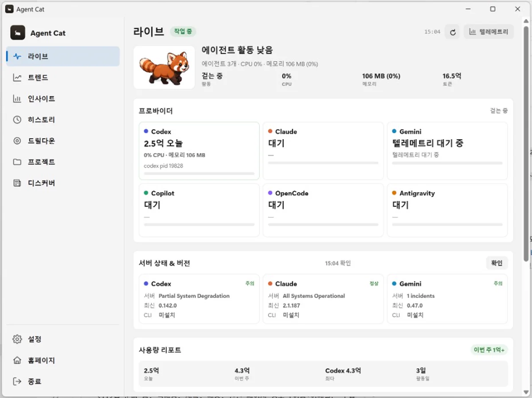Click the Codex server status card
532x398 pixels.
[x=199, y=299]
